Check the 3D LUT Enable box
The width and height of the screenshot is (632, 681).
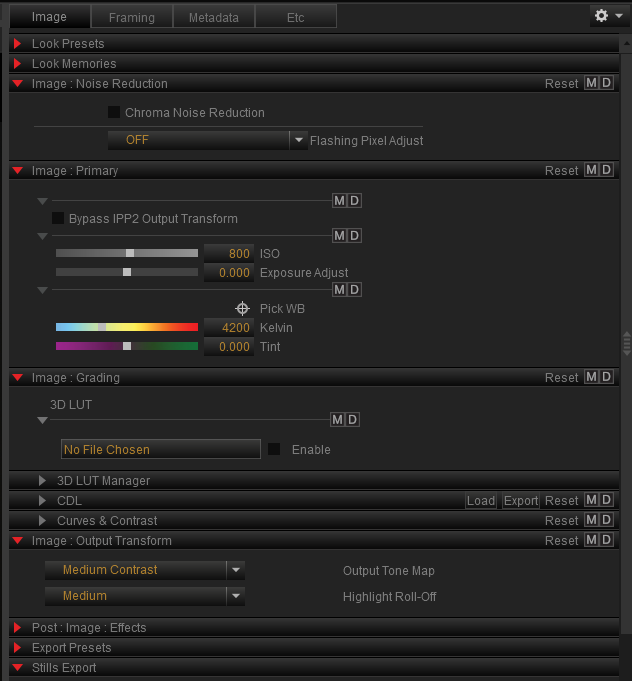tap(274, 449)
